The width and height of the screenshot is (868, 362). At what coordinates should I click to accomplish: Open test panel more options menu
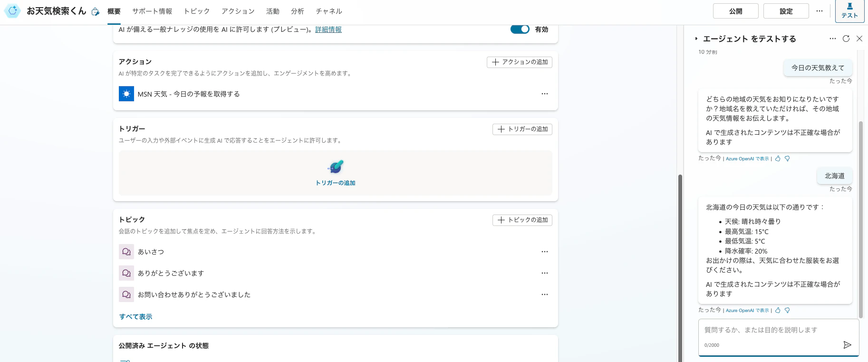[x=833, y=39]
